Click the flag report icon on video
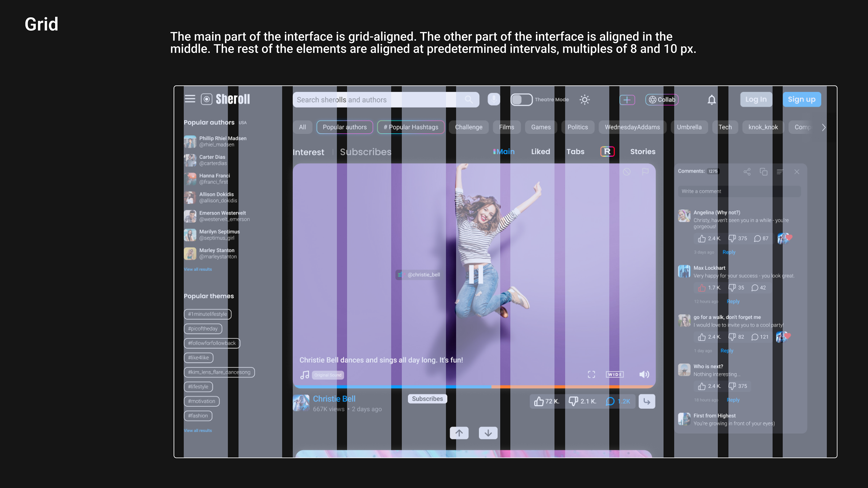Image resolution: width=868 pixels, height=488 pixels. [645, 172]
